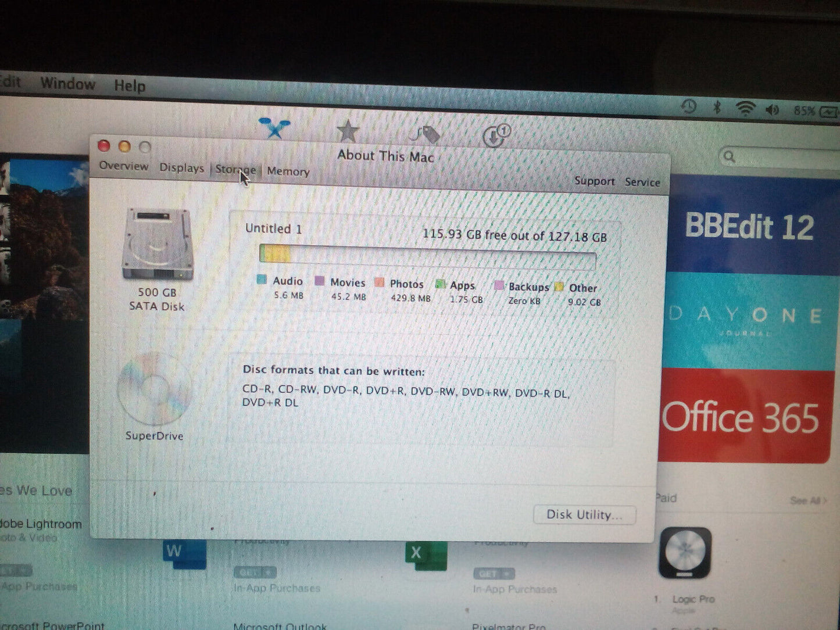This screenshot has width=840, height=630.
Task: Click the Photos color legend swatch
Action: (x=380, y=283)
